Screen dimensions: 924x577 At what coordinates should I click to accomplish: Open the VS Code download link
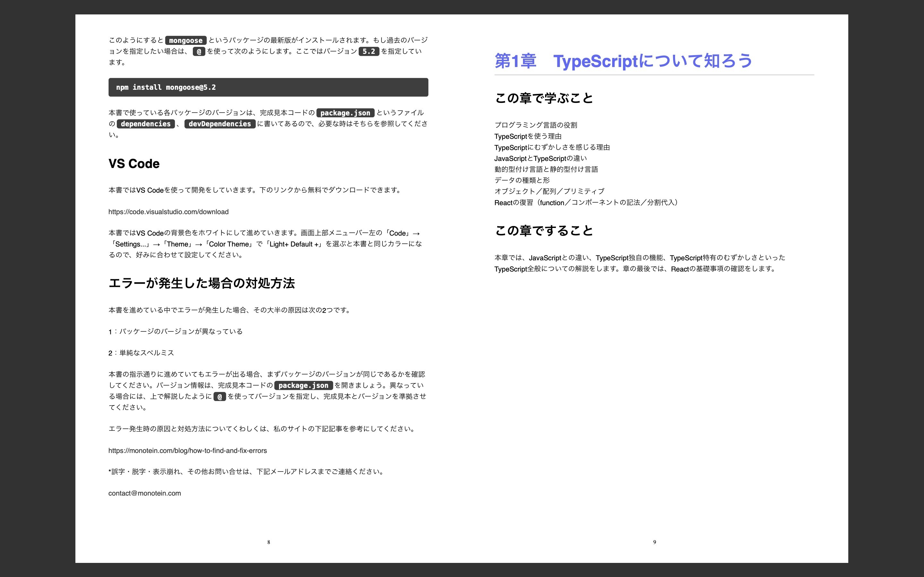(x=168, y=212)
